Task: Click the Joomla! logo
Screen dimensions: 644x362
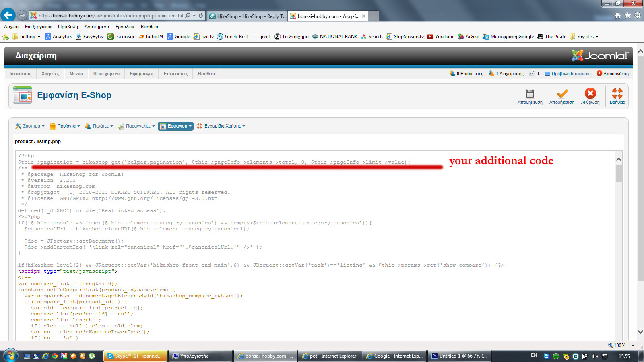Action: [x=600, y=56]
